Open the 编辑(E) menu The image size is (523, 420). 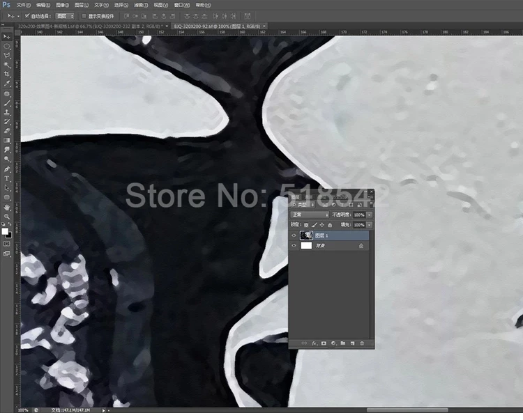[x=43, y=5]
